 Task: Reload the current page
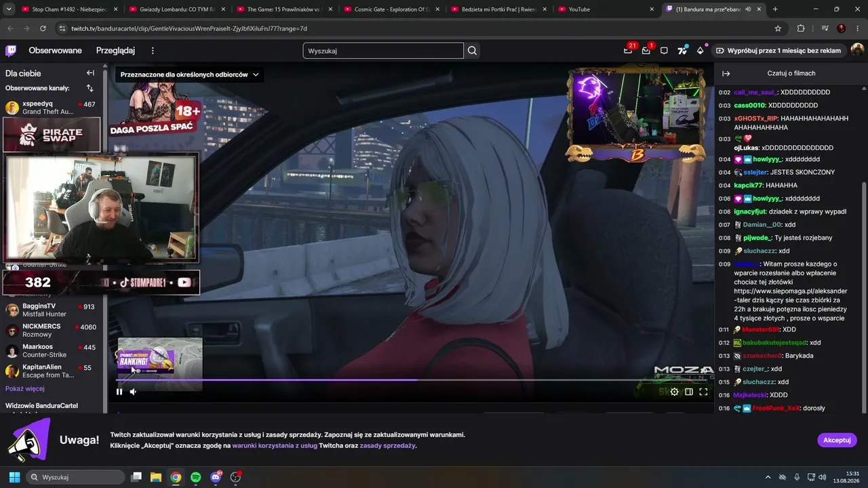click(43, 28)
